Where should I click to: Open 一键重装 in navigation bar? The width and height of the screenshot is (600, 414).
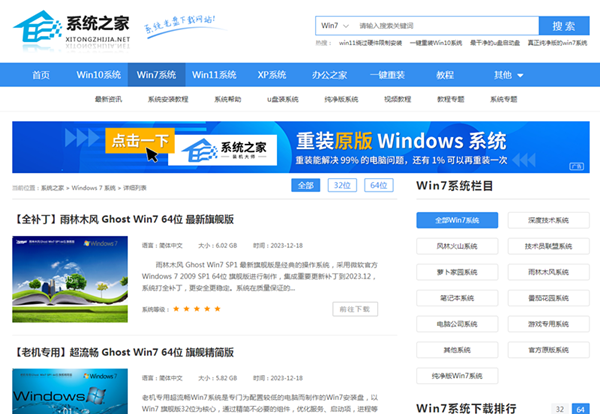click(387, 75)
